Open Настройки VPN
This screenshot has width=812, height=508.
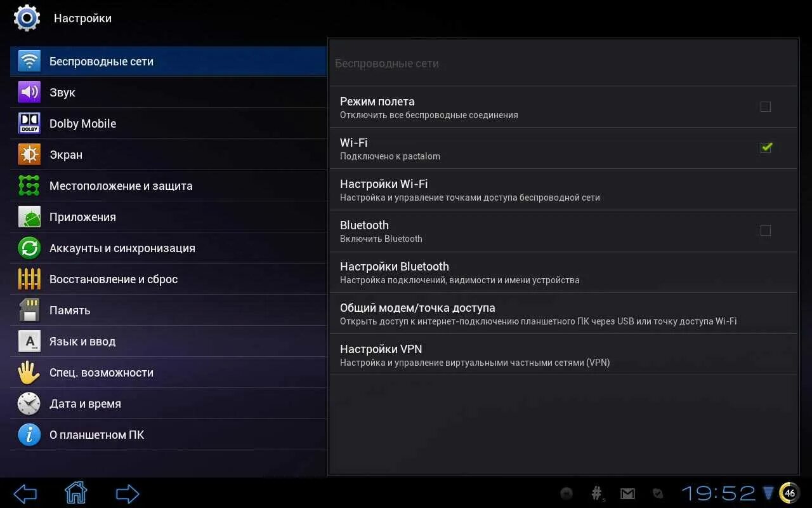pos(563,354)
